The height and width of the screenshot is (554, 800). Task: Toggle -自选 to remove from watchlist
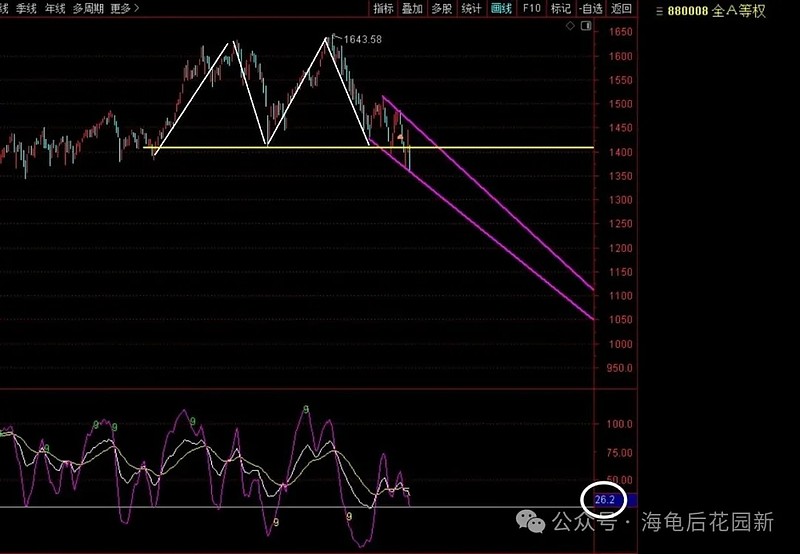tap(591, 8)
